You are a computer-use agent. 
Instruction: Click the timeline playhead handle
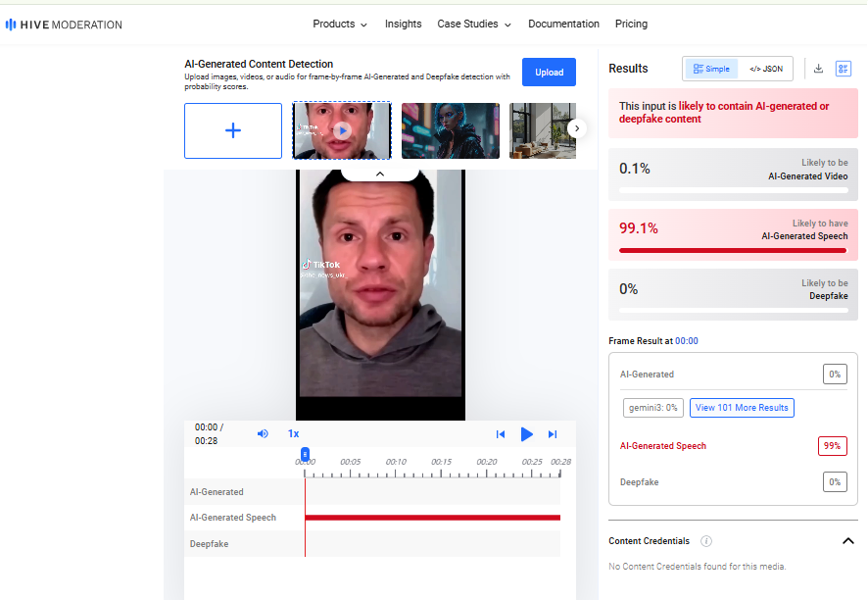[305, 454]
